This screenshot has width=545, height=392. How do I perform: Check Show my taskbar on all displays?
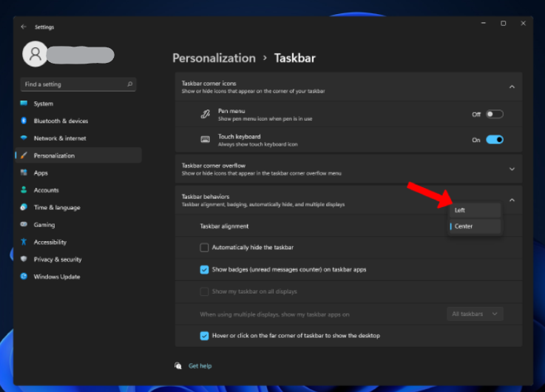click(x=204, y=291)
